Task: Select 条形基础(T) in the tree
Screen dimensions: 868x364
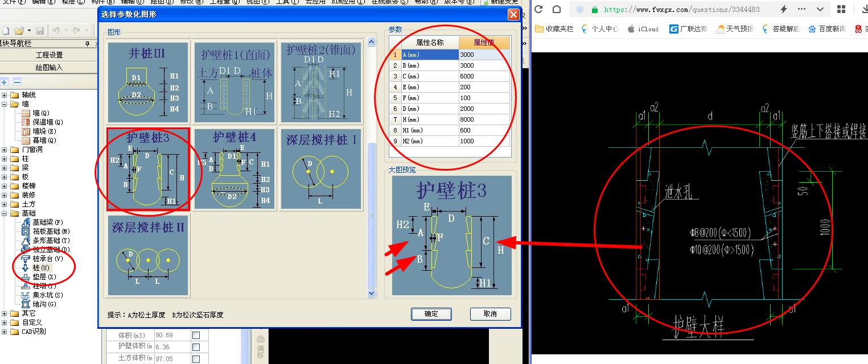Action: [x=51, y=241]
